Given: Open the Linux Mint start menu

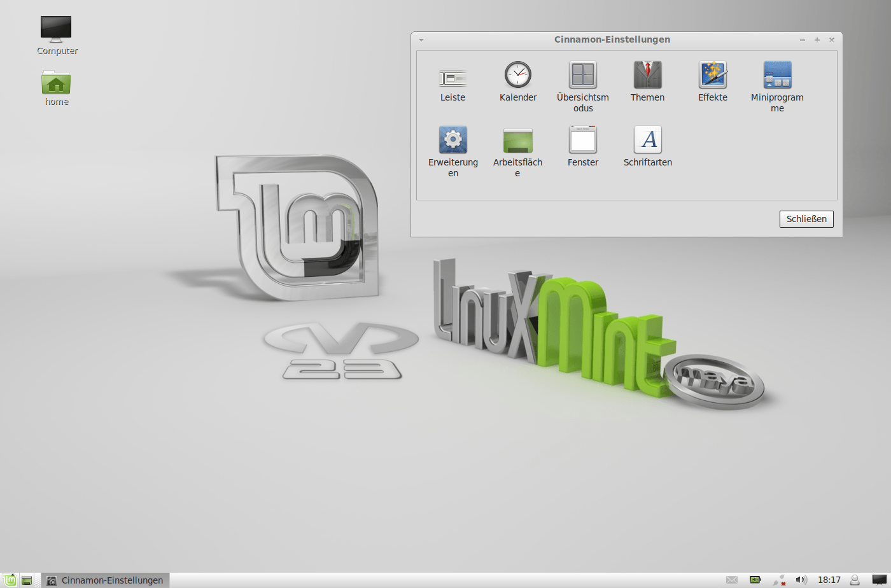Looking at the screenshot, I should (x=10, y=580).
